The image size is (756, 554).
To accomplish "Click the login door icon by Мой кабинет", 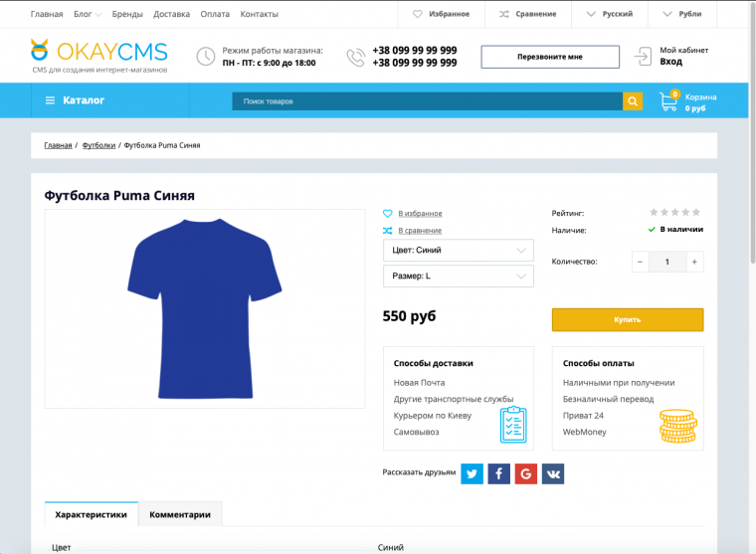I will coord(643,56).
